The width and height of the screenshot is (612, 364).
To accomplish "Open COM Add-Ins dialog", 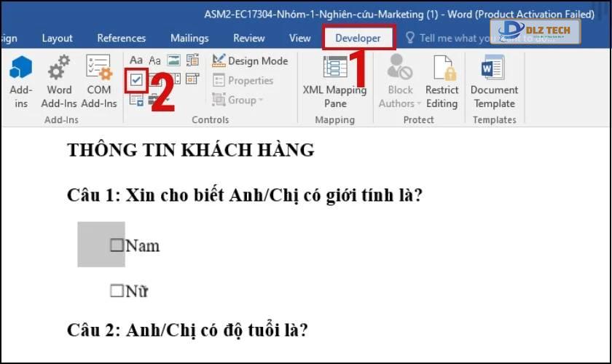I will 99,82.
